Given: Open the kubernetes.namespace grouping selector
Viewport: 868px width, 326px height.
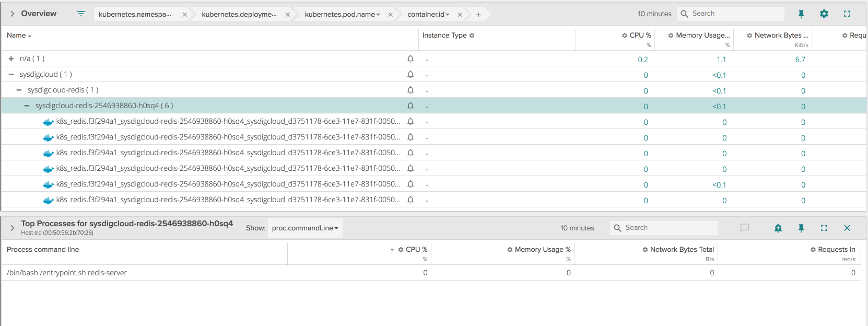Looking at the screenshot, I should coord(135,15).
